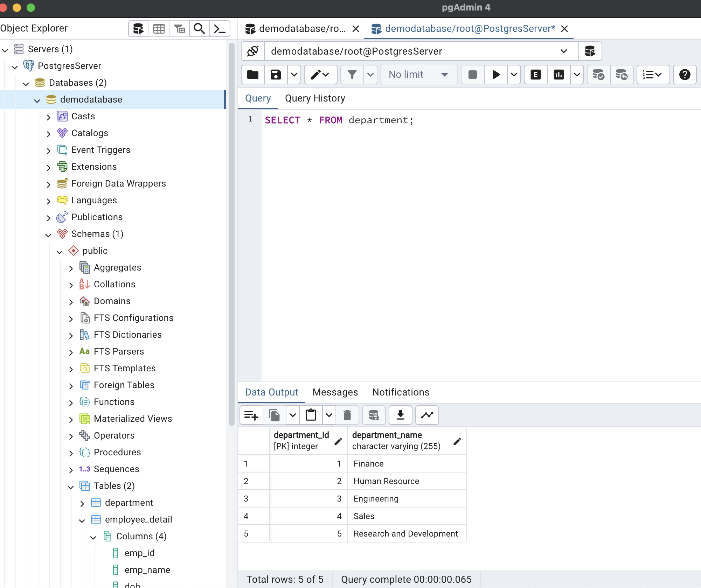Select the emp_name column in tree
Screen dimensions: 701x588
[x=147, y=570]
